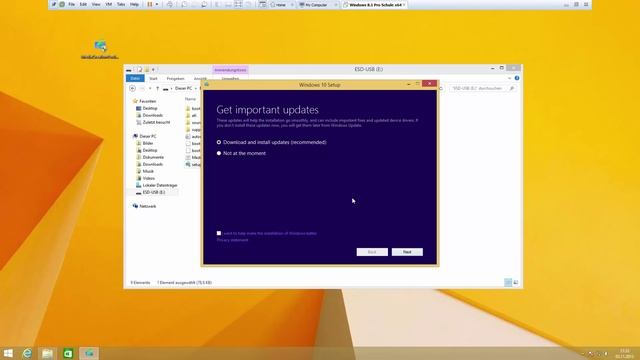
Task: Select the Dieser PC tree node
Action: click(147, 136)
